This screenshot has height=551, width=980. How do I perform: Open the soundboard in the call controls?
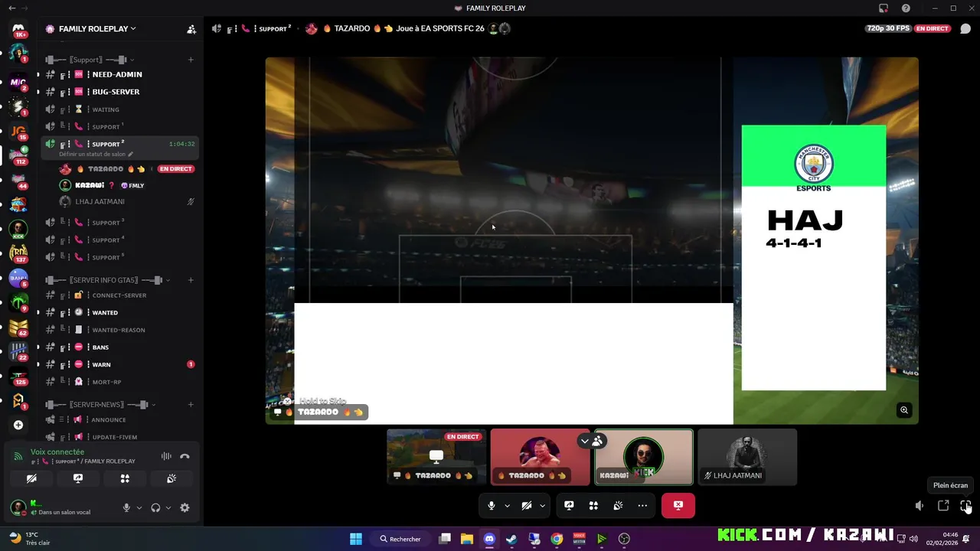618,506
